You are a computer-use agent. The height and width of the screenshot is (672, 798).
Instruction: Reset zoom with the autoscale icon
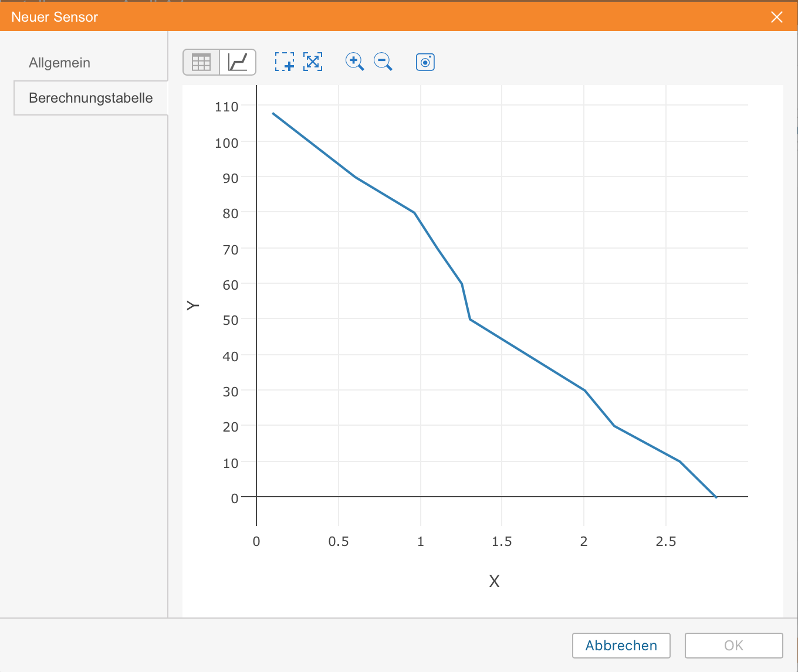313,62
